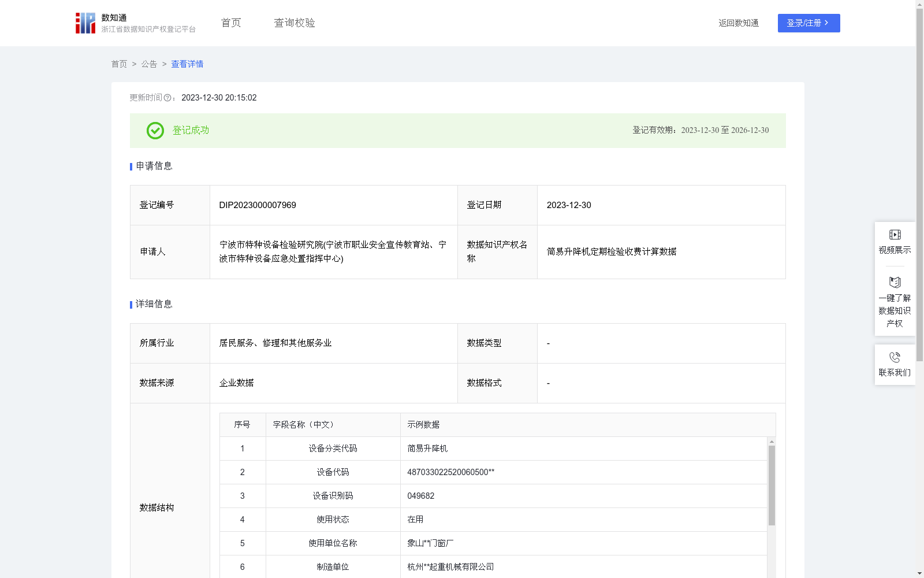Go to the 首页 navigation tab

click(x=231, y=23)
